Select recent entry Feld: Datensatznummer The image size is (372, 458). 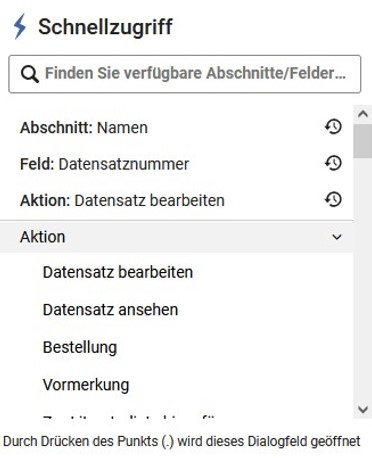pyautogui.click(x=177, y=164)
